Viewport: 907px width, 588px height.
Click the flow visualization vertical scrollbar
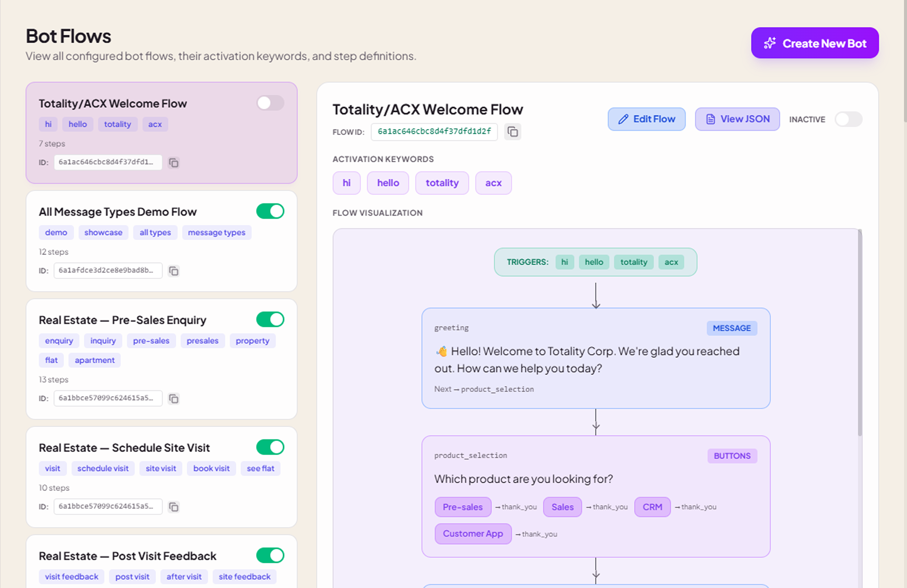[860, 332]
